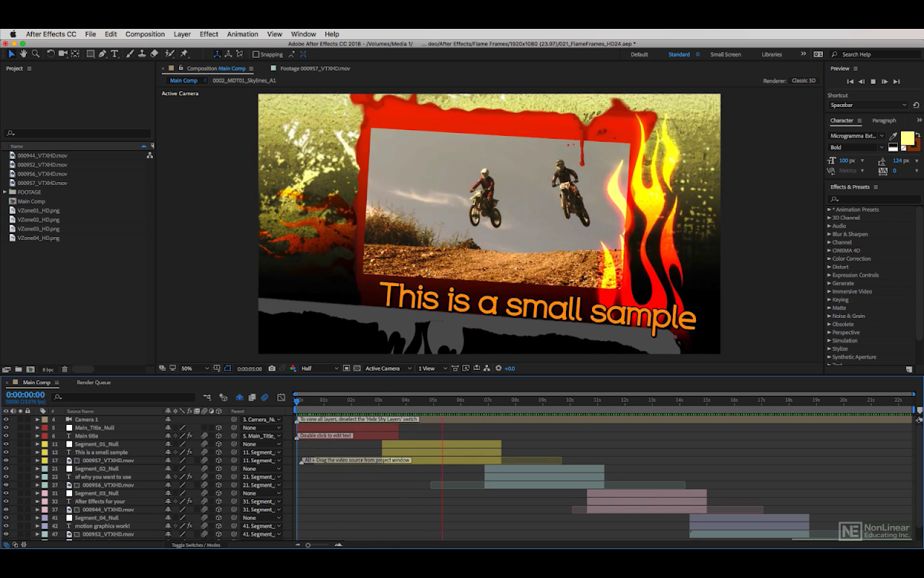Select the Hand tool in the toolbar
Screen dimensions: 924x578
coord(23,54)
